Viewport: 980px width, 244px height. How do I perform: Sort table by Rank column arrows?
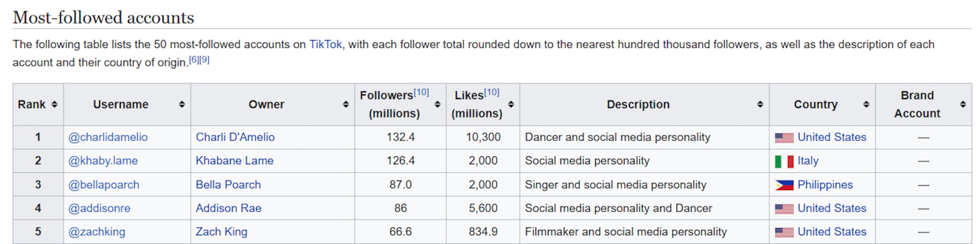[54, 104]
